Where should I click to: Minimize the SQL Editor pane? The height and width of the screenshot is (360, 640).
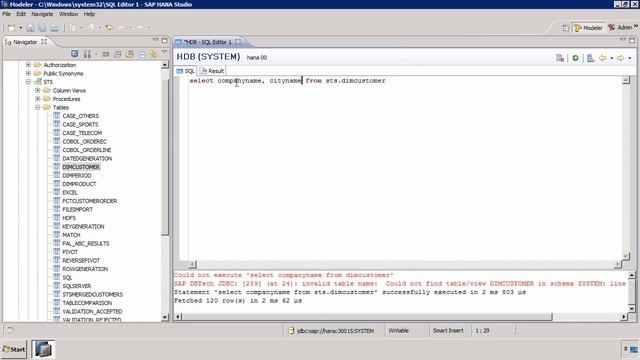(623, 40)
